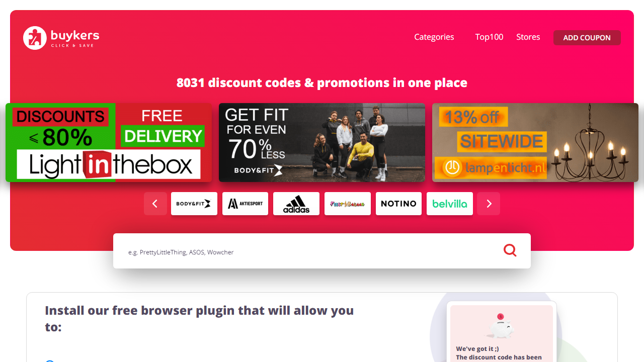This screenshot has height=362, width=644.
Task: Select the adidas logo tile
Action: tap(296, 204)
